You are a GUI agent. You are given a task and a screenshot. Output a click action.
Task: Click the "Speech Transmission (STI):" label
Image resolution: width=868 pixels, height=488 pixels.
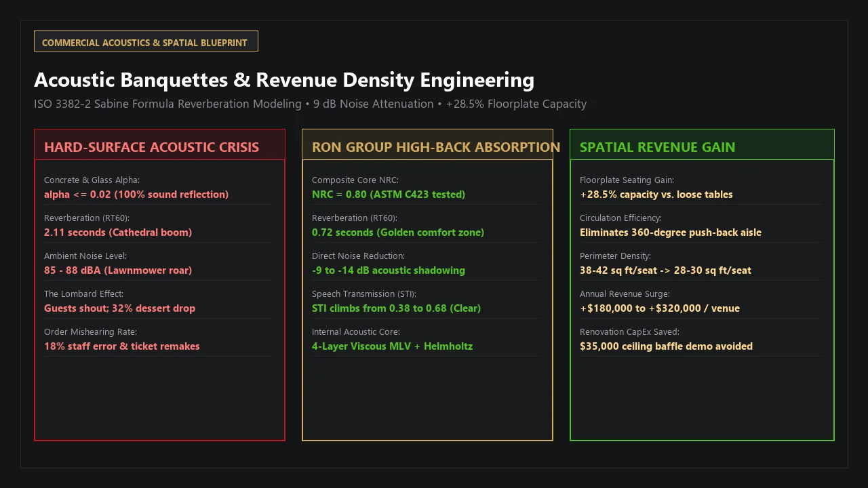(x=364, y=294)
